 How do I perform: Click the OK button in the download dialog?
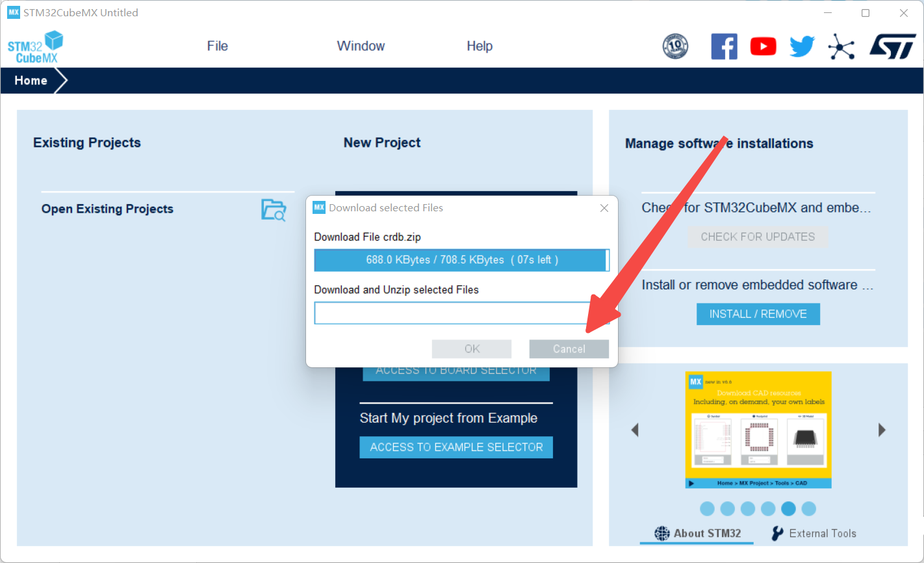(x=472, y=349)
